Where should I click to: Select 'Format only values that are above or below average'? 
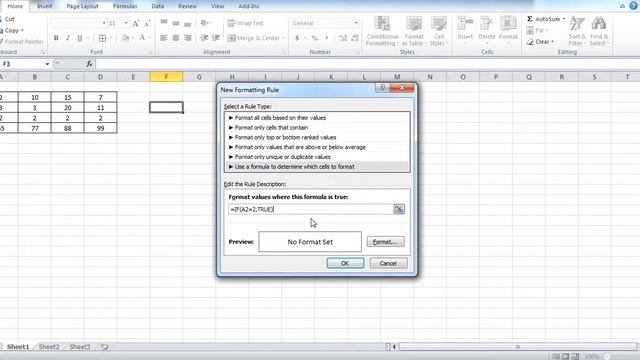point(317,147)
